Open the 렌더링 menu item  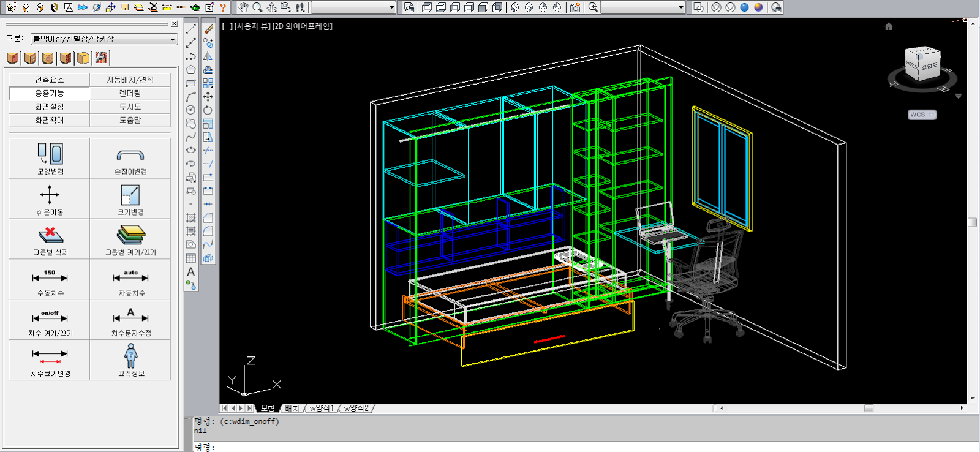[130, 93]
